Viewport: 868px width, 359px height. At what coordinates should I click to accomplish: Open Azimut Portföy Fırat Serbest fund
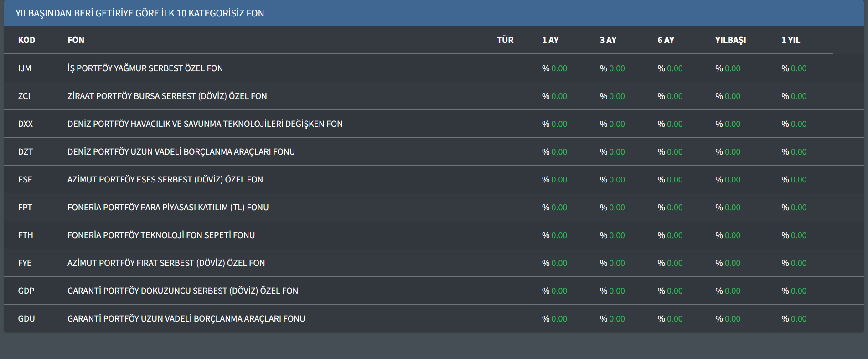166,263
